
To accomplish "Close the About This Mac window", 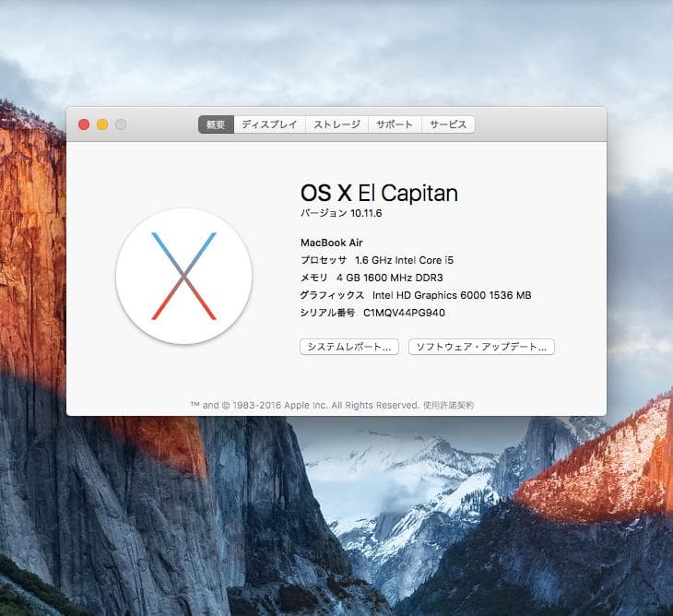I will click(84, 124).
